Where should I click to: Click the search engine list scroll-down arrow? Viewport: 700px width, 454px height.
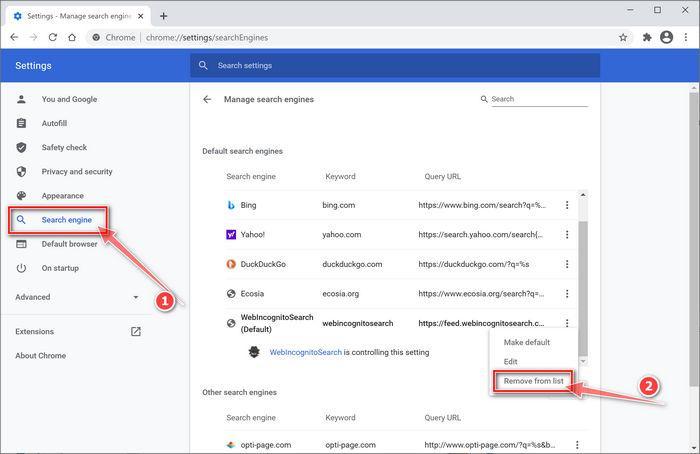[x=583, y=361]
